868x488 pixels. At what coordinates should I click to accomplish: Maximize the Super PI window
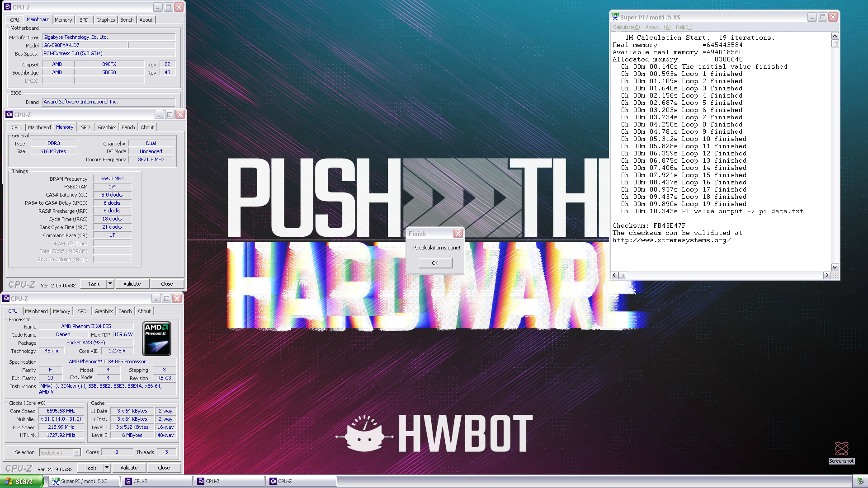coord(822,17)
